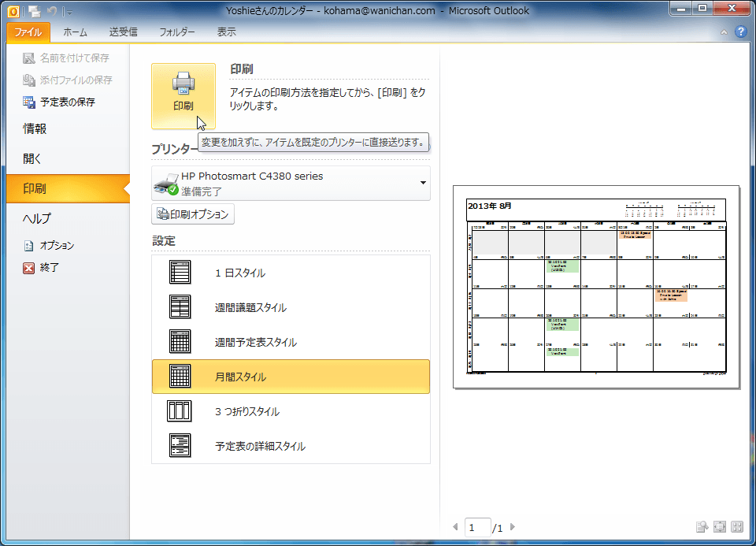Select the 週間議題スタイル print style
This screenshot has width=756, height=546.
[291, 307]
